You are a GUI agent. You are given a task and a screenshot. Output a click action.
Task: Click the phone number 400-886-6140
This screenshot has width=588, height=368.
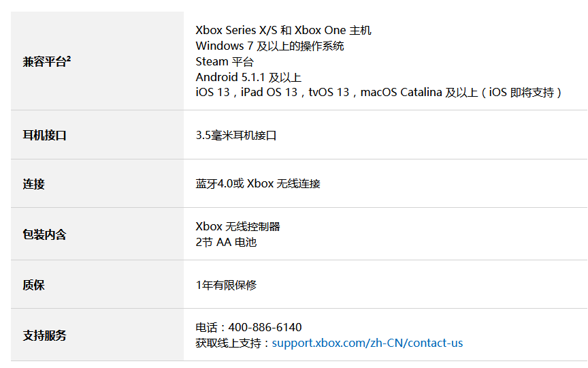click(x=265, y=328)
